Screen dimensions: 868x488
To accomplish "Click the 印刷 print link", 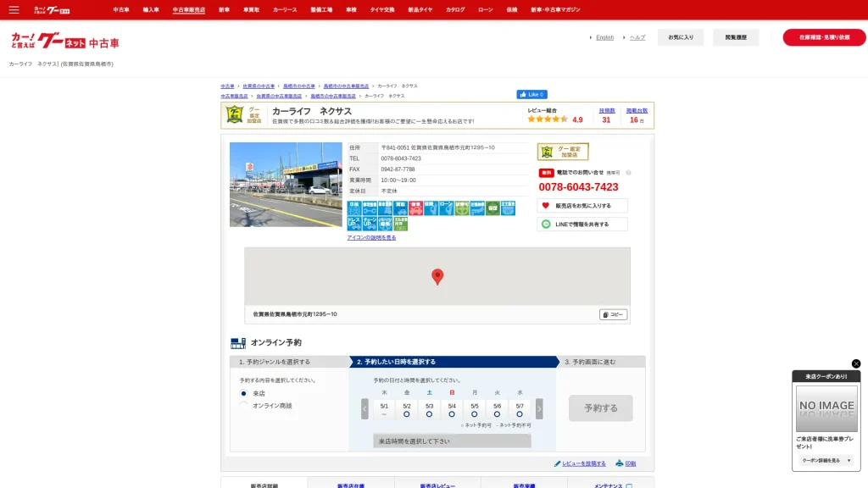I will (x=631, y=463).
